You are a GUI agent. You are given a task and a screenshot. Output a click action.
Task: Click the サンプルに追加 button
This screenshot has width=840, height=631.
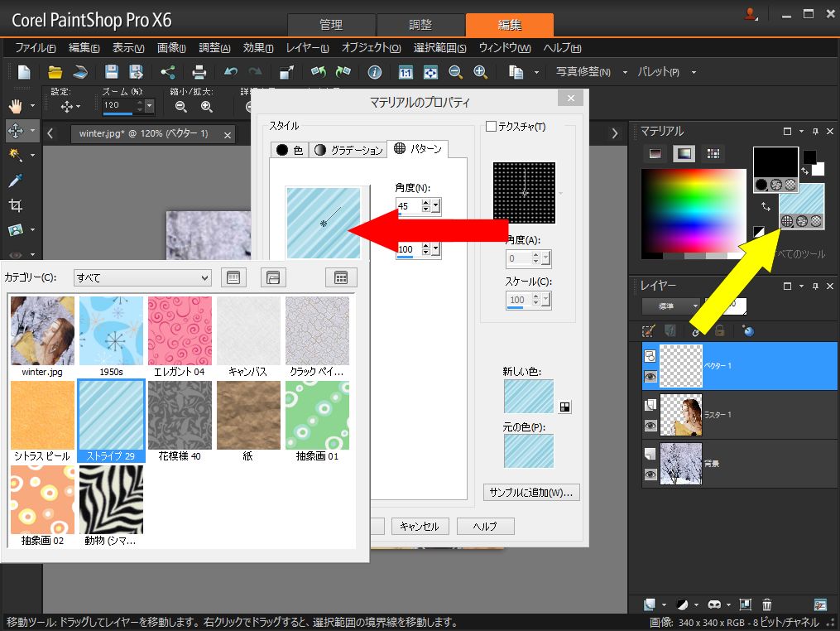[530, 493]
